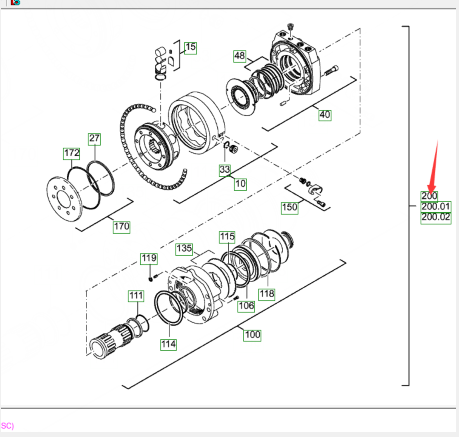The image size is (459, 437).
Task: Click part label 150
Action: (290, 208)
